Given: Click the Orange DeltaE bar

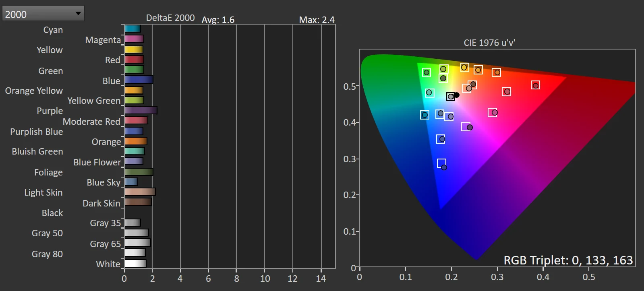Looking at the screenshot, I should pos(136,141).
